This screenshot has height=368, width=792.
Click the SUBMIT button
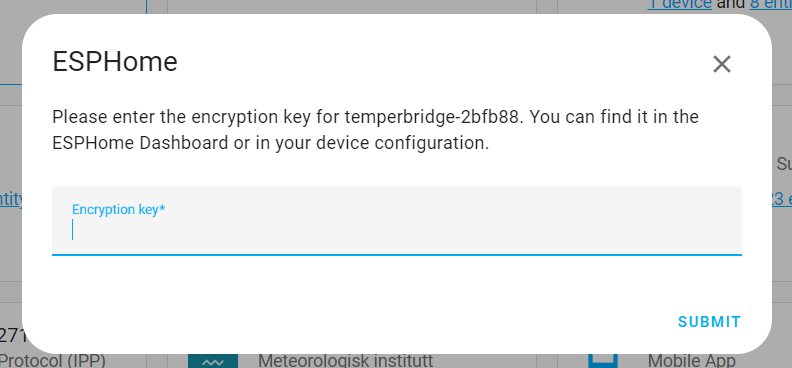(709, 322)
